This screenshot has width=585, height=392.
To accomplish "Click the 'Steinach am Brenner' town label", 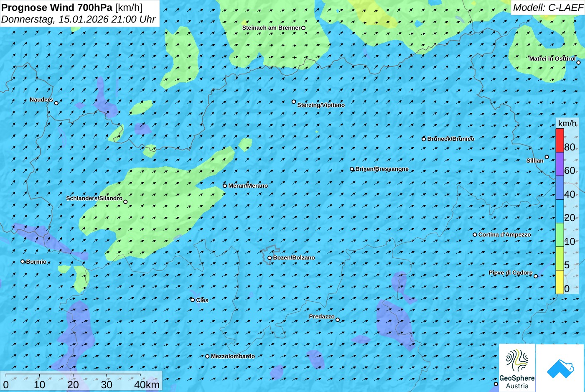I will coord(272,28).
